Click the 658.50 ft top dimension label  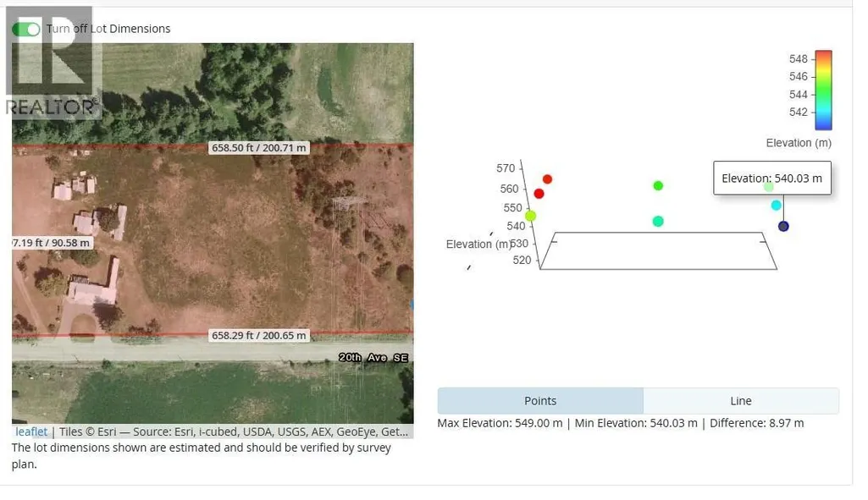(259, 148)
